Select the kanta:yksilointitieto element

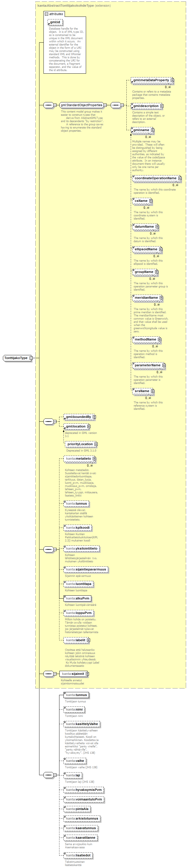[x=81, y=549]
